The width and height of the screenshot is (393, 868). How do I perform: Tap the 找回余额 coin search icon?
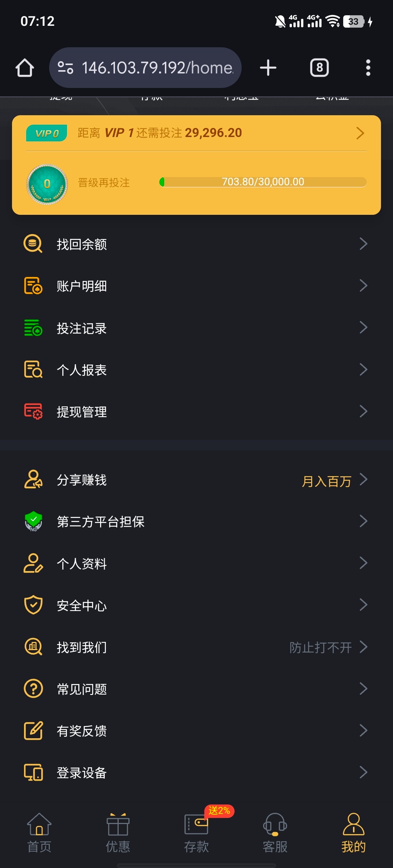pyautogui.click(x=33, y=244)
